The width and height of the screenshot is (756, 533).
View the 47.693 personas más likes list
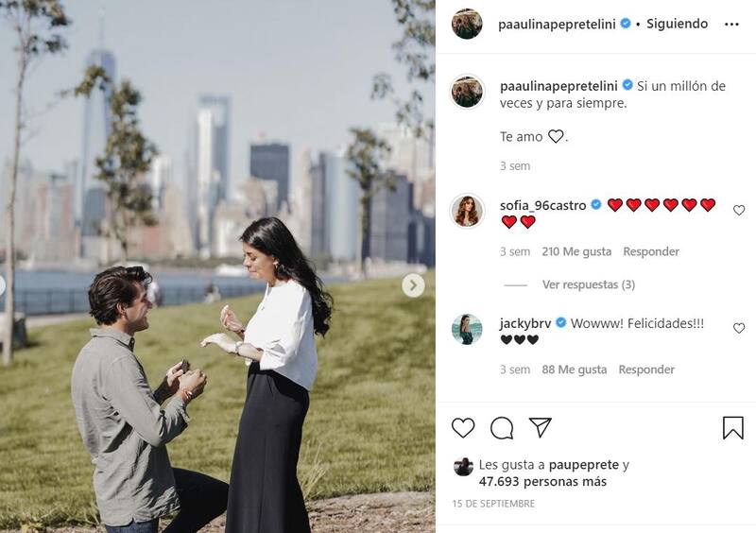[542, 481]
